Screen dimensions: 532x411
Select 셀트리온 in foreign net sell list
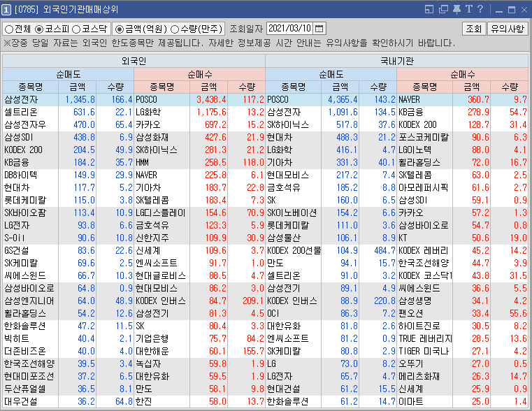[x=21, y=113]
